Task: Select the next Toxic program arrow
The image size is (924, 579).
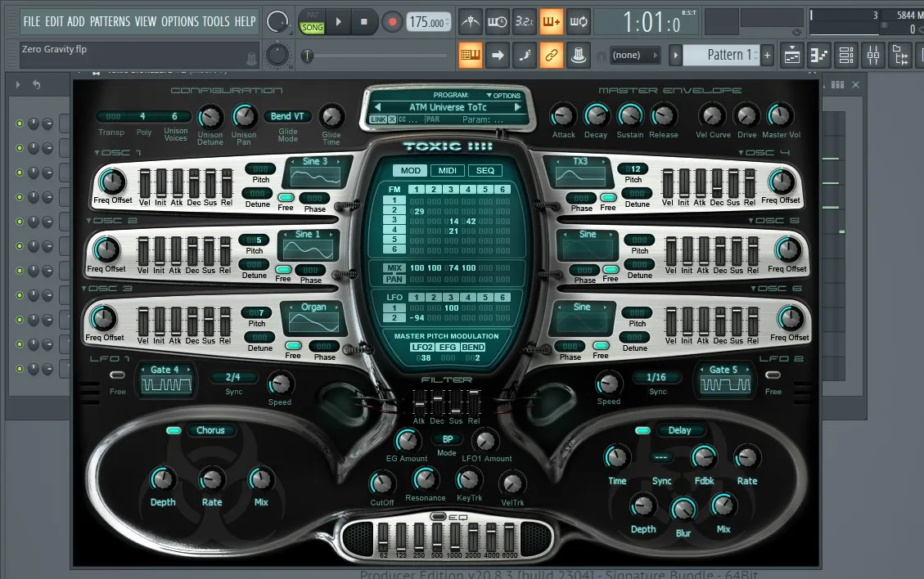Action: coord(518,107)
